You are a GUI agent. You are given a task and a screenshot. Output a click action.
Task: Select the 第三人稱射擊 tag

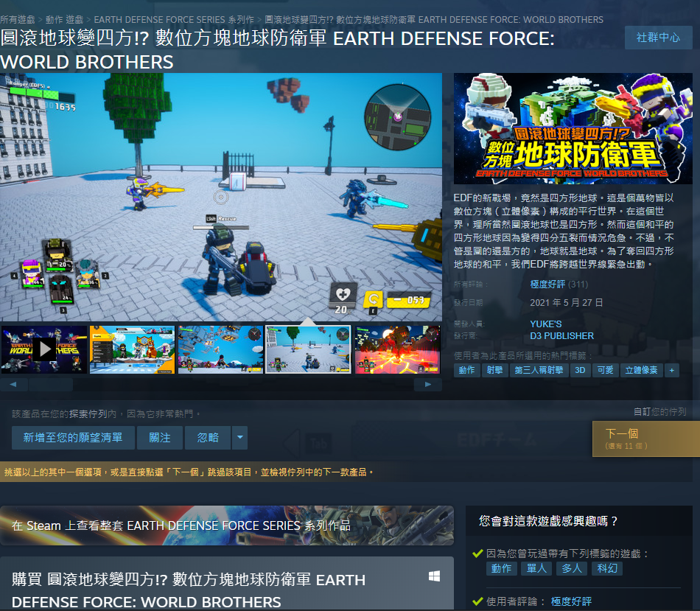[539, 370]
